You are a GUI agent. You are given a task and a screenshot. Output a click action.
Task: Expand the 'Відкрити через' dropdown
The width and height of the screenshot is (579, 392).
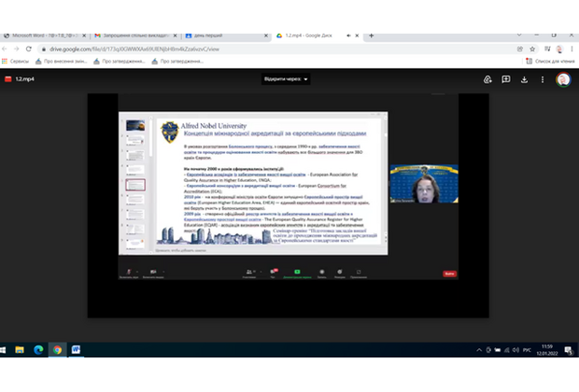pyautogui.click(x=286, y=79)
